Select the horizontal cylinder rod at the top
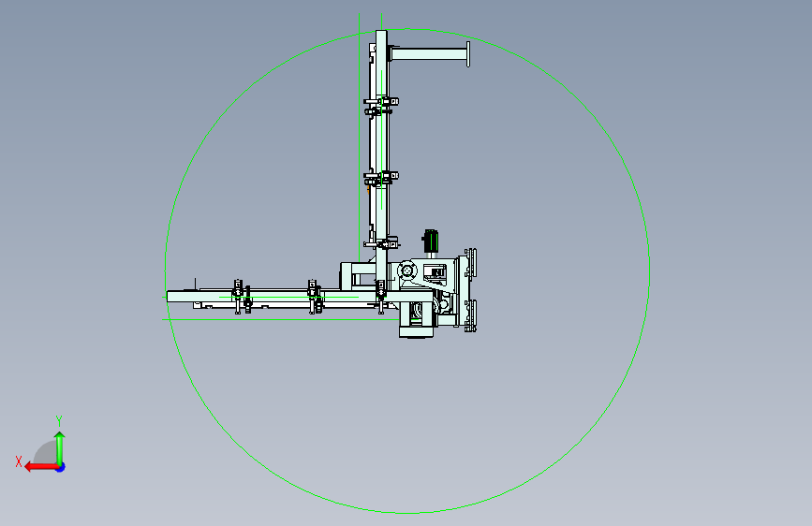Image resolution: width=812 pixels, height=526 pixels. click(x=430, y=54)
